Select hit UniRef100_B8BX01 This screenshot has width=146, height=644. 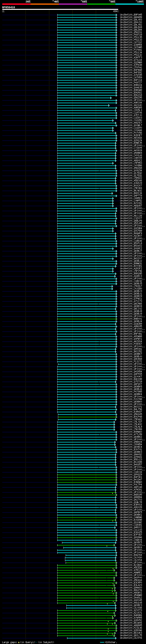(131, 319)
